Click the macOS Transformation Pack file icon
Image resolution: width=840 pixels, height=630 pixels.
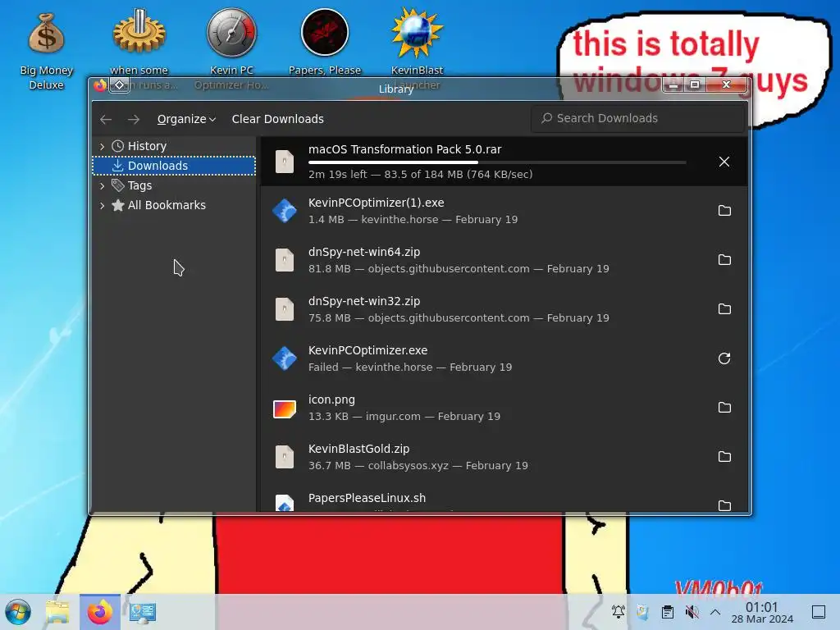285,162
